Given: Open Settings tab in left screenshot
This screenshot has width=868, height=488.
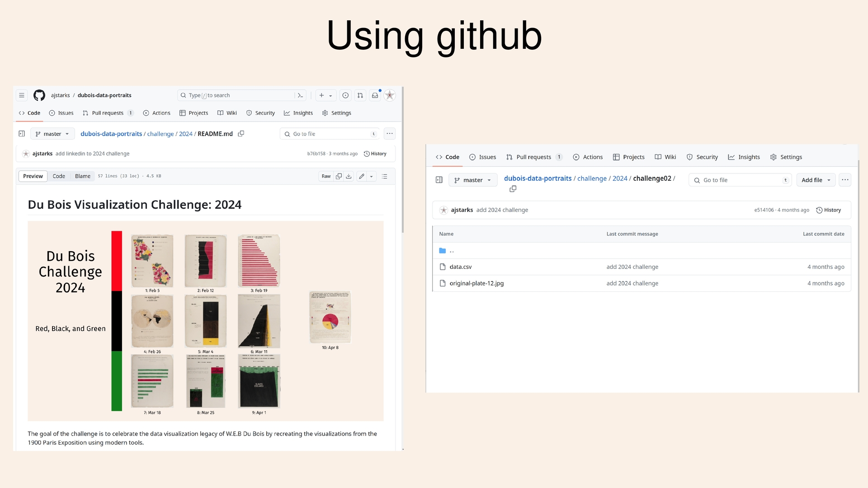Looking at the screenshot, I should point(336,113).
